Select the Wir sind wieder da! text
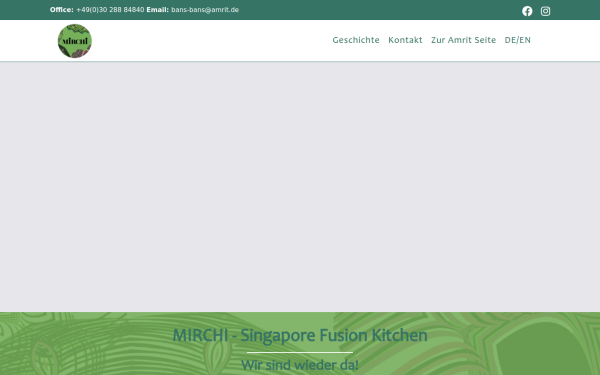The image size is (600, 375). pos(300,365)
